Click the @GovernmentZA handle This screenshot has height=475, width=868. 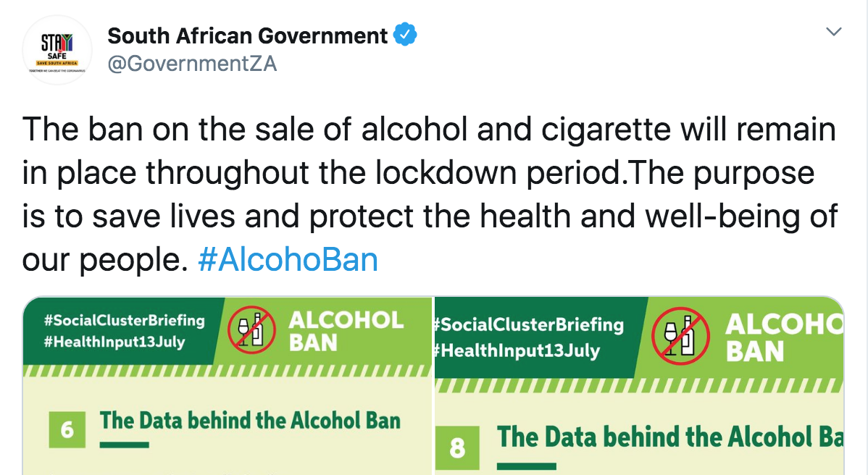(x=192, y=64)
